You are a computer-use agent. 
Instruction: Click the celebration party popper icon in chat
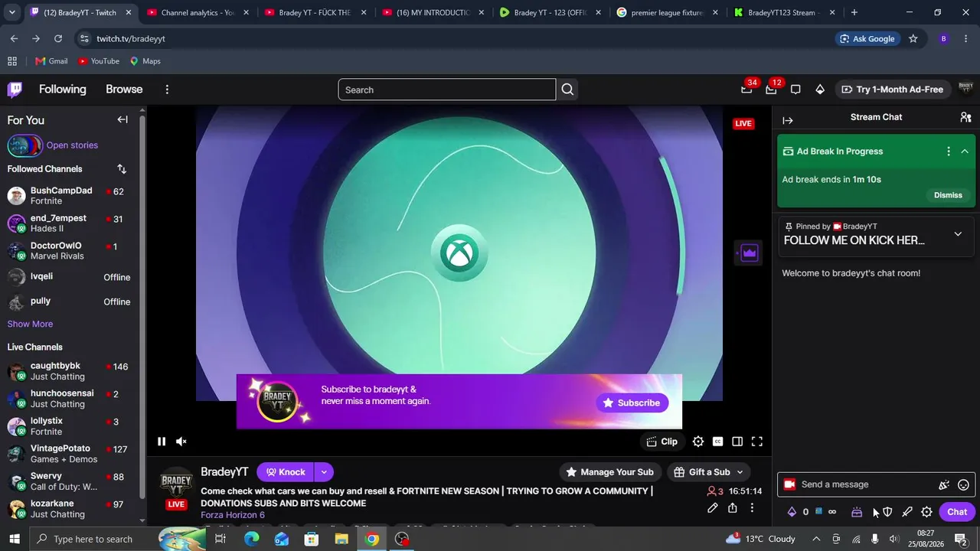coord(944,484)
